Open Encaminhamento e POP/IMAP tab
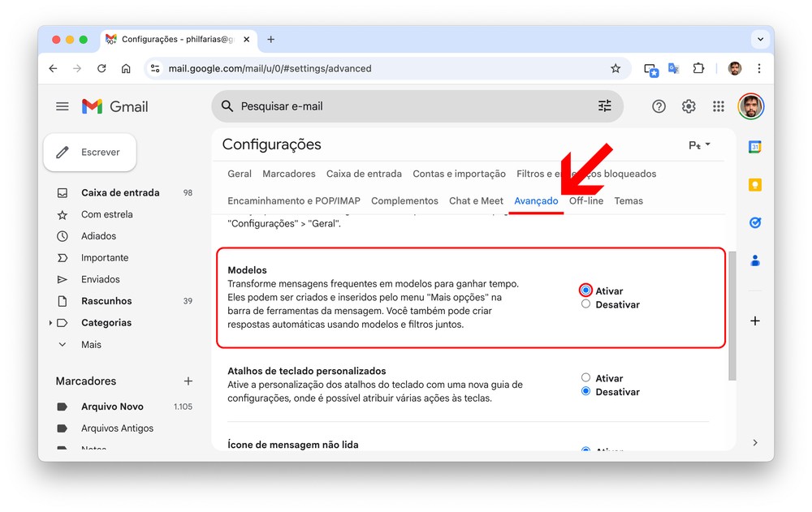 click(294, 201)
